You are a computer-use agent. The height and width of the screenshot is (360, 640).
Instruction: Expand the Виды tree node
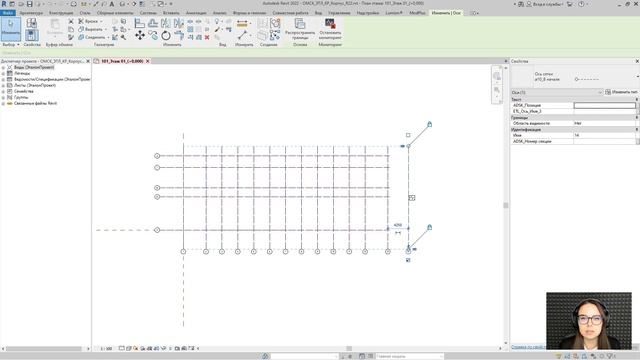coord(3,67)
